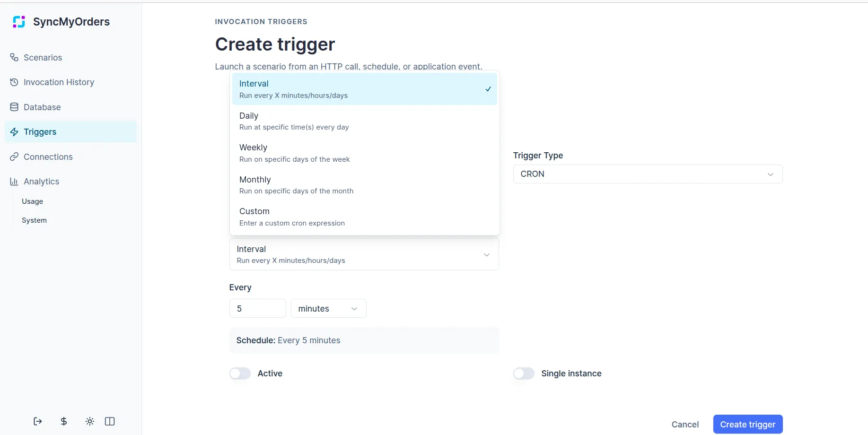Enable the Active toggle
Image resolution: width=868 pixels, height=435 pixels.
coord(240,373)
